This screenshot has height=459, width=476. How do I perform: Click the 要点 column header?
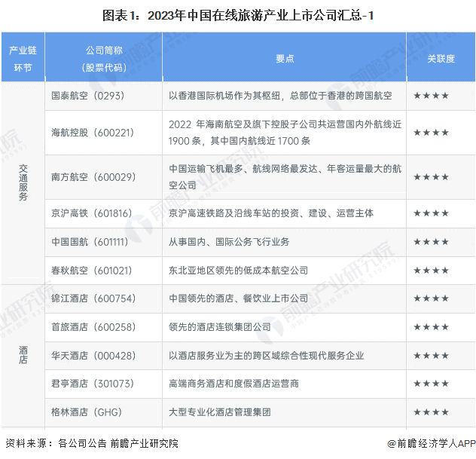(285, 58)
